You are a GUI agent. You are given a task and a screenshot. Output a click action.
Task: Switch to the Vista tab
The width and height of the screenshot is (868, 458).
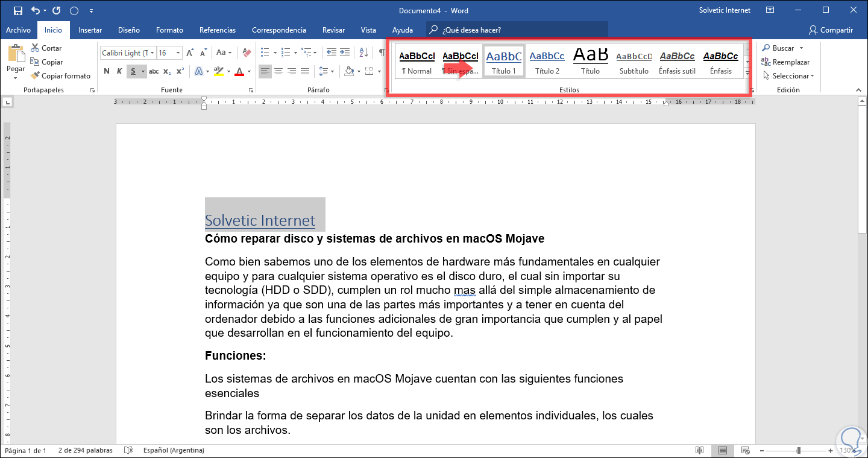coord(368,30)
